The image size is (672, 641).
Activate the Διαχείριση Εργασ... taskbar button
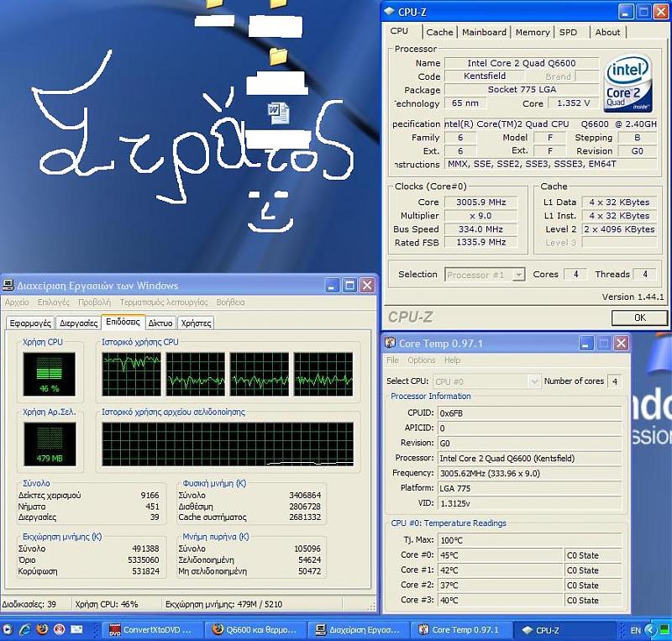tap(359, 630)
